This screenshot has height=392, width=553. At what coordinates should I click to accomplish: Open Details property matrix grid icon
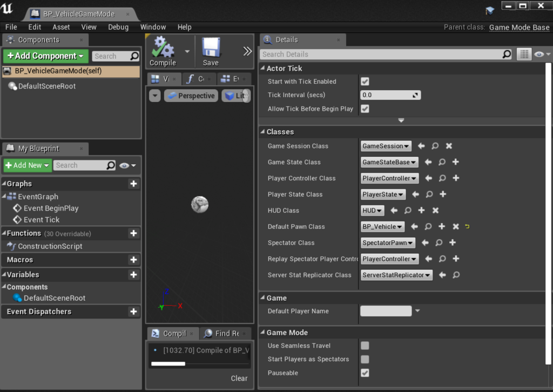click(523, 54)
